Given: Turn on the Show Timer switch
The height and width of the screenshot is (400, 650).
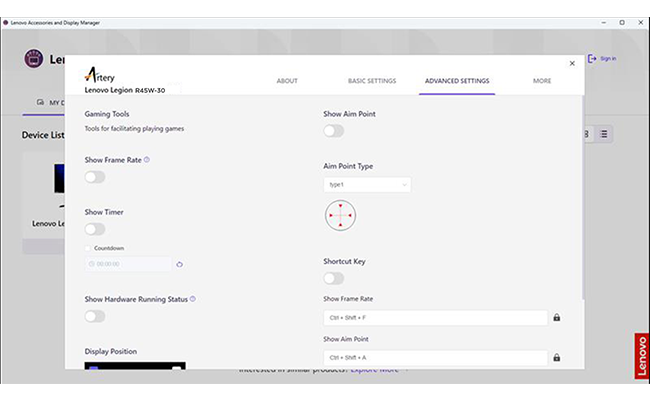Looking at the screenshot, I should [95, 229].
